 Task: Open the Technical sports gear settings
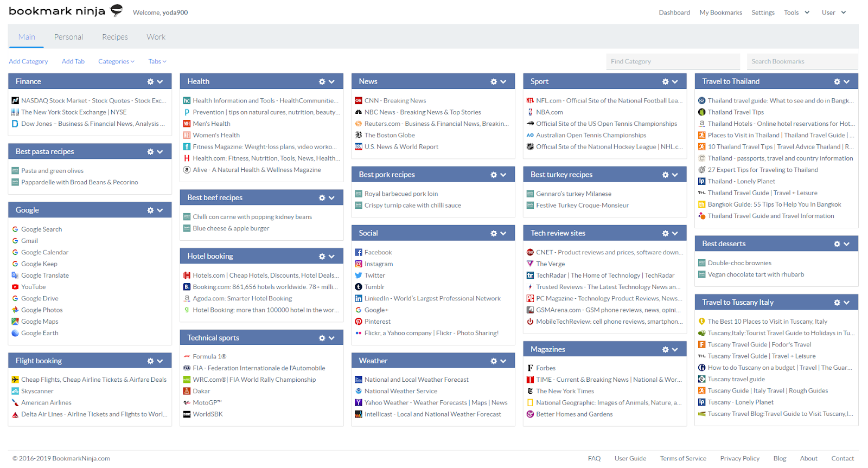point(322,338)
